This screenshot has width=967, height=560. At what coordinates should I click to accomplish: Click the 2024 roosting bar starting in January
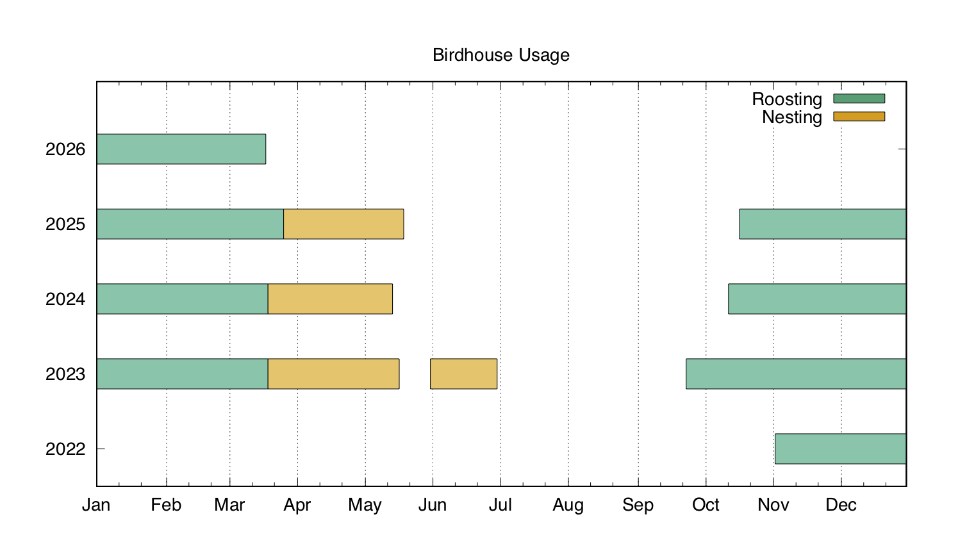(182, 299)
